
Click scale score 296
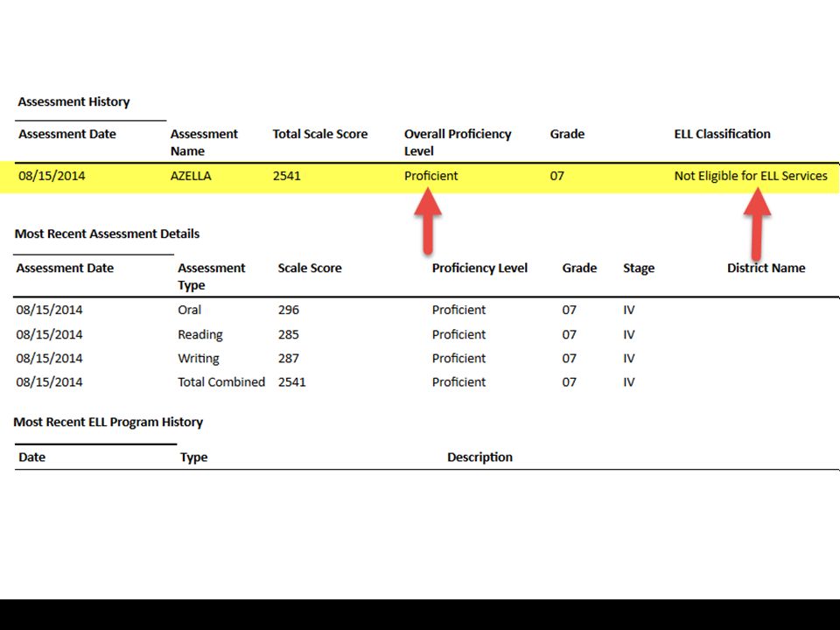point(288,310)
